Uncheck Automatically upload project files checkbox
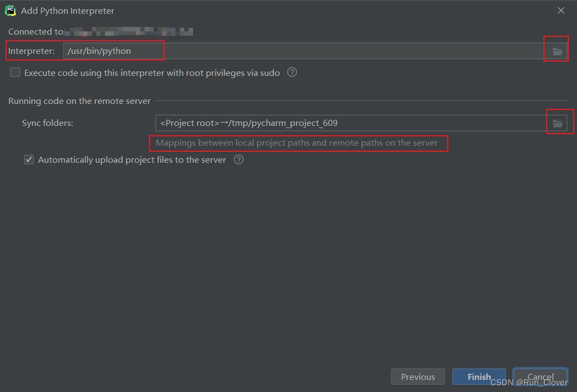The height and width of the screenshot is (392, 577). [x=29, y=159]
